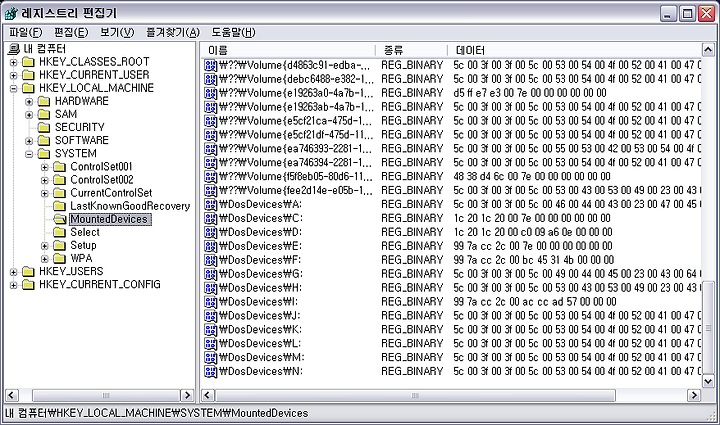Sort by the 데이터 column header

pyautogui.click(x=574, y=50)
